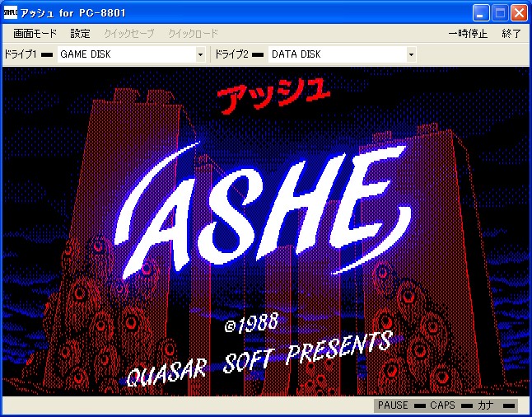Click the ドライブ2 access indicator lamp
This screenshot has height=417, width=532.
[259, 54]
